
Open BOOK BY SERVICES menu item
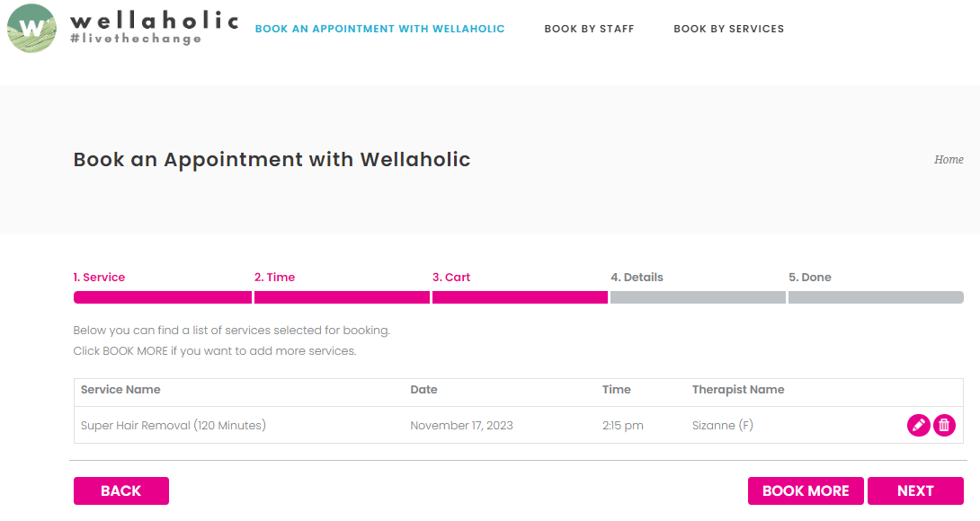728,28
